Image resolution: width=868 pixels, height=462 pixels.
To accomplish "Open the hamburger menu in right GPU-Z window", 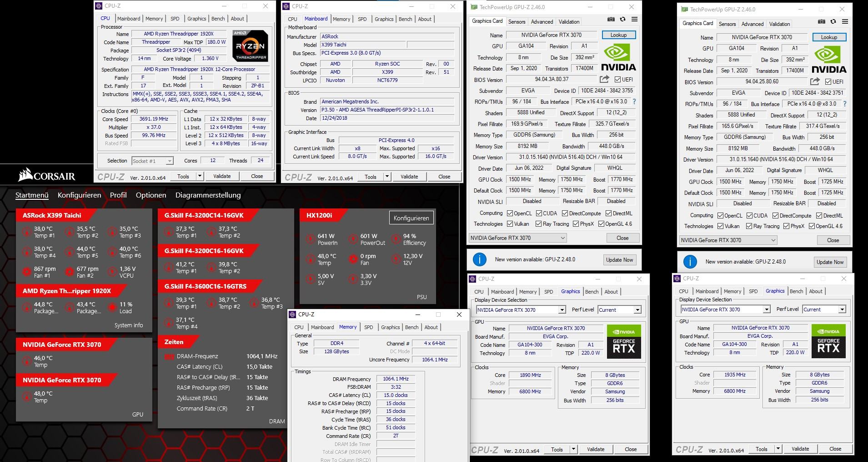I will pos(845,22).
